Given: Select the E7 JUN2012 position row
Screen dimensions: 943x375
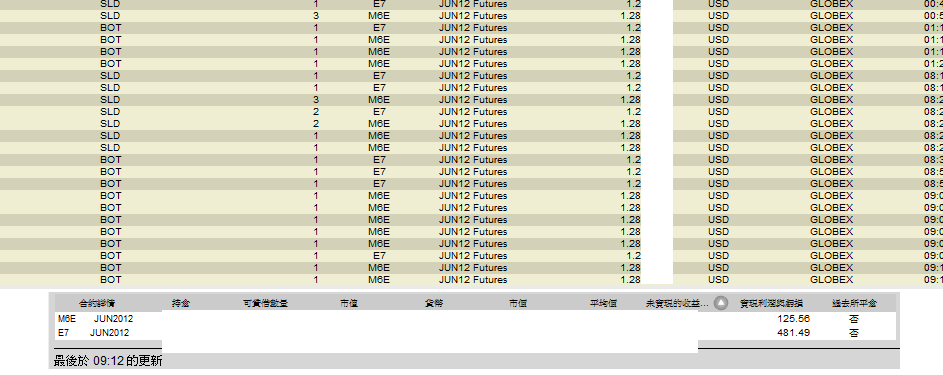Looking at the screenshot, I should tap(476, 333).
